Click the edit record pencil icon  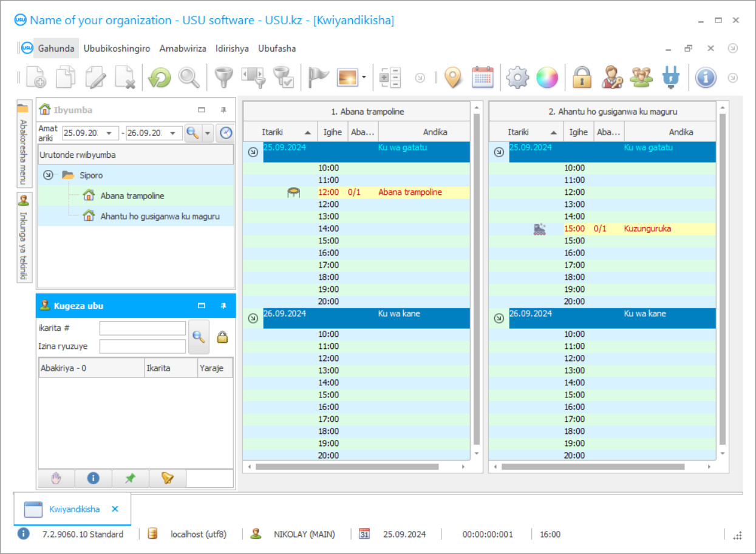[96, 78]
